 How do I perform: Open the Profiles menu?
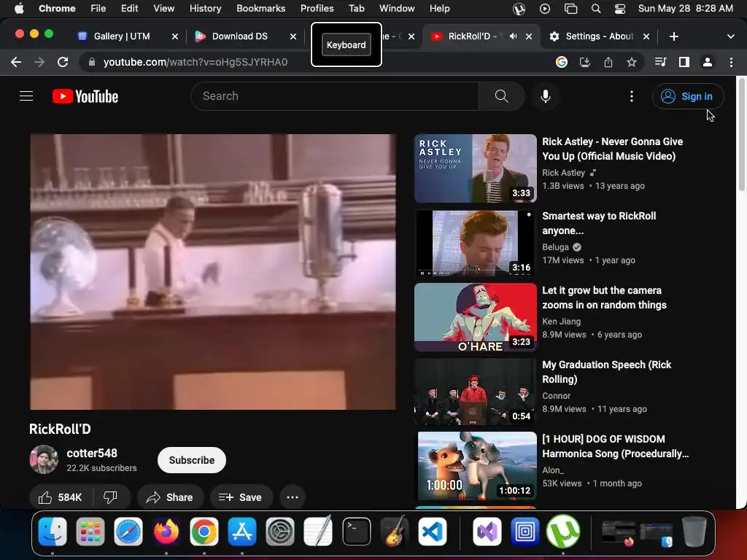317,9
